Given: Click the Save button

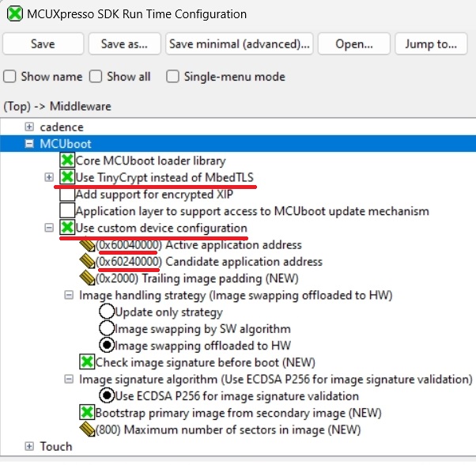Looking at the screenshot, I should pos(43,44).
